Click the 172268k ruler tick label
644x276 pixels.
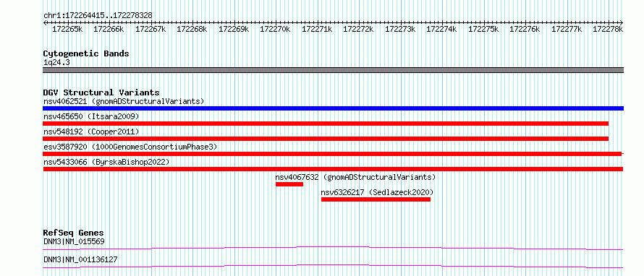click(192, 30)
